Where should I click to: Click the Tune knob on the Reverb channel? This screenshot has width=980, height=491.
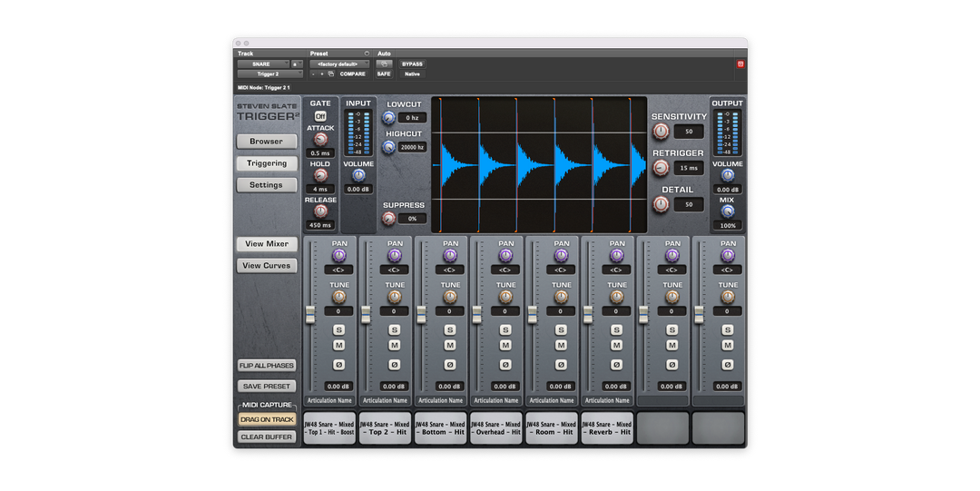[617, 297]
